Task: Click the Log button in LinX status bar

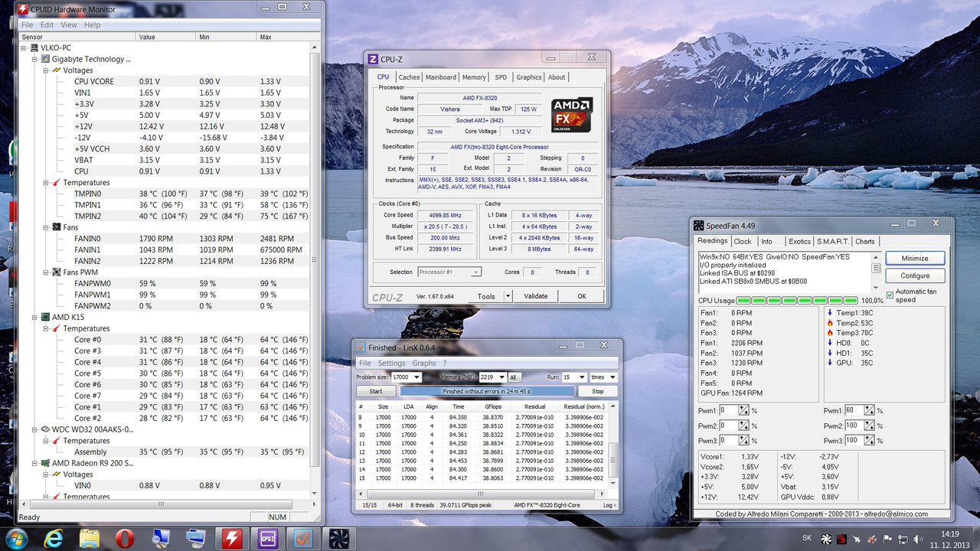Action: pyautogui.click(x=608, y=505)
